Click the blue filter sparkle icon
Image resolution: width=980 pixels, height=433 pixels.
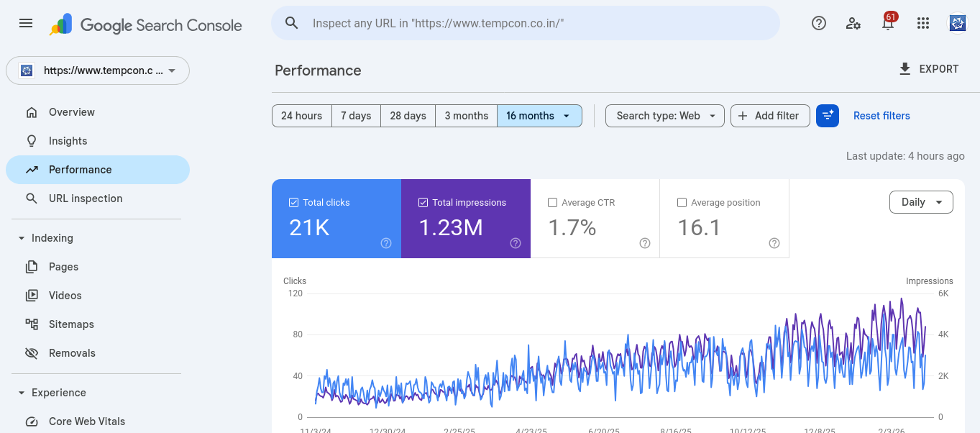coord(828,116)
